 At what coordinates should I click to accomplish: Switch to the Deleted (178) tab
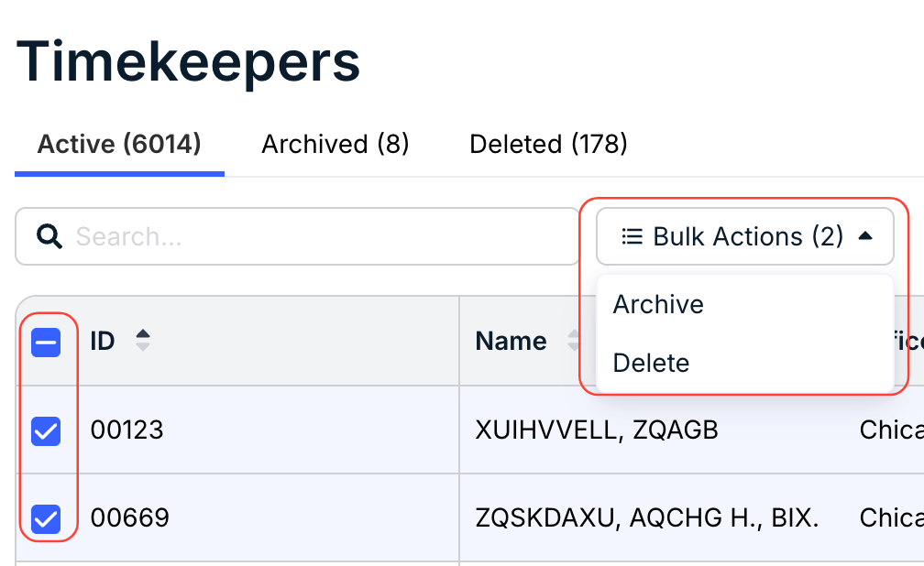pyautogui.click(x=548, y=145)
